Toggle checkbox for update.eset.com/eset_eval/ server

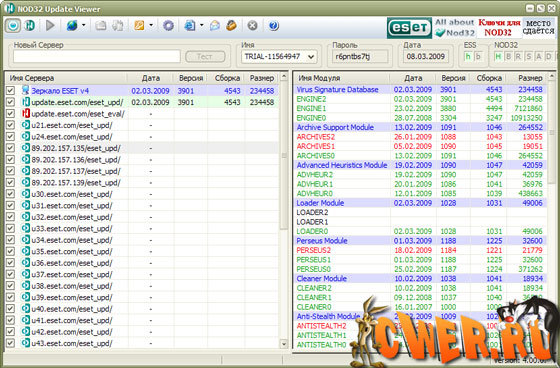coord(10,114)
